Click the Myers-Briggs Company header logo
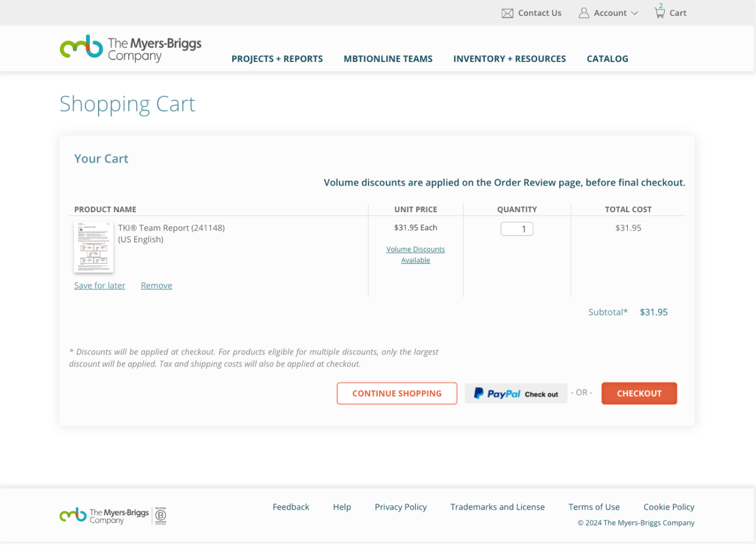Viewport: 756px width, 545px height. (131, 48)
